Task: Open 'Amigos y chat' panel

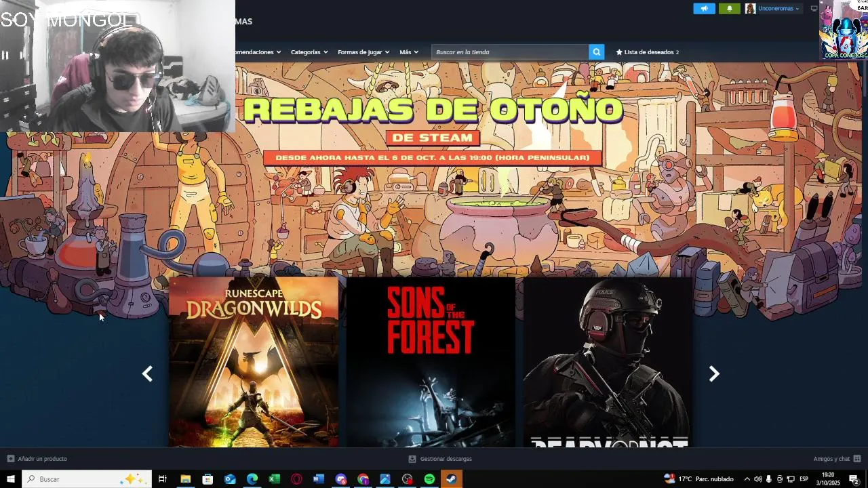Action: [x=837, y=459]
